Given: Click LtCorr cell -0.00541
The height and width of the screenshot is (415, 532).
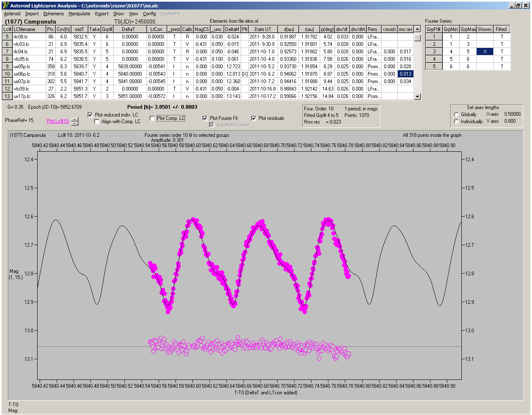Looking at the screenshot, I should (x=157, y=67).
